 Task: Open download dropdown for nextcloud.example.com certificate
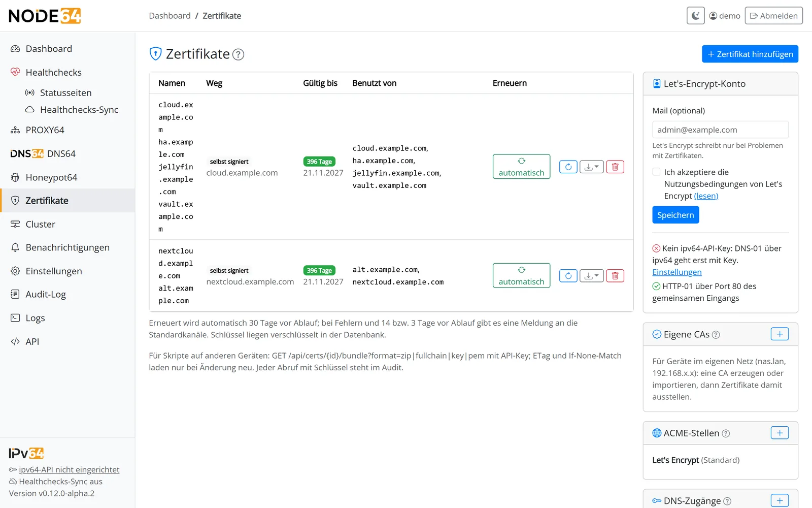point(592,276)
